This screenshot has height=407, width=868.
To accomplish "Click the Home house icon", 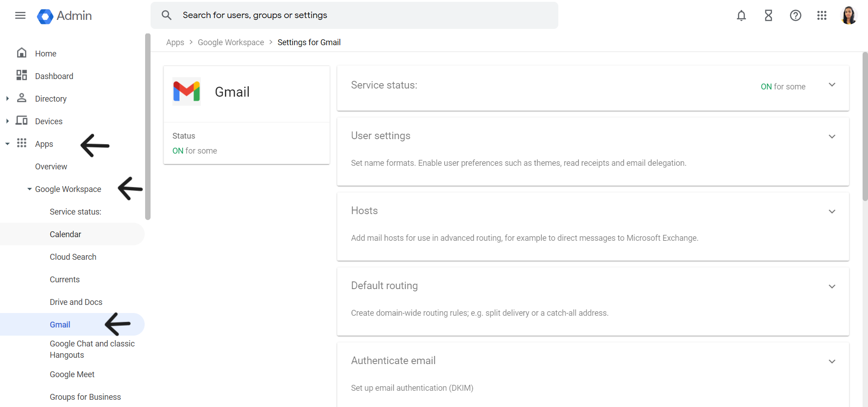I will (22, 53).
